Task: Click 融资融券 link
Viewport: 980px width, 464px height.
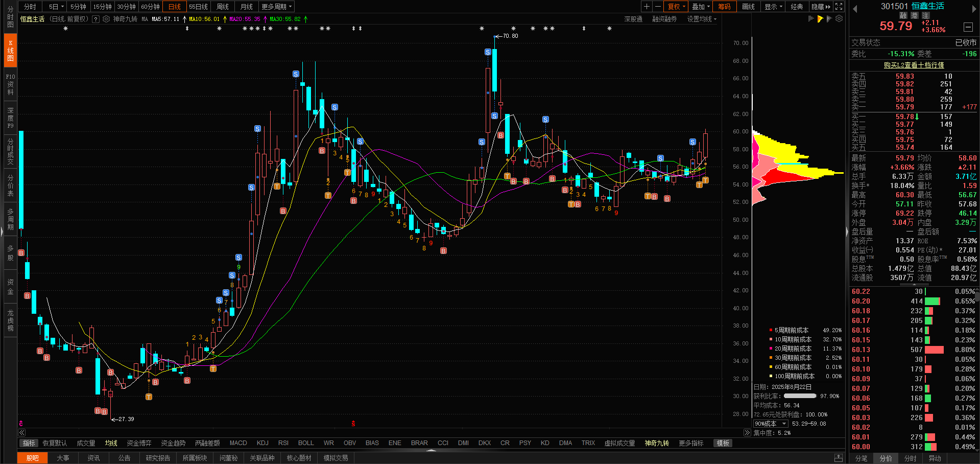Action: [664, 19]
